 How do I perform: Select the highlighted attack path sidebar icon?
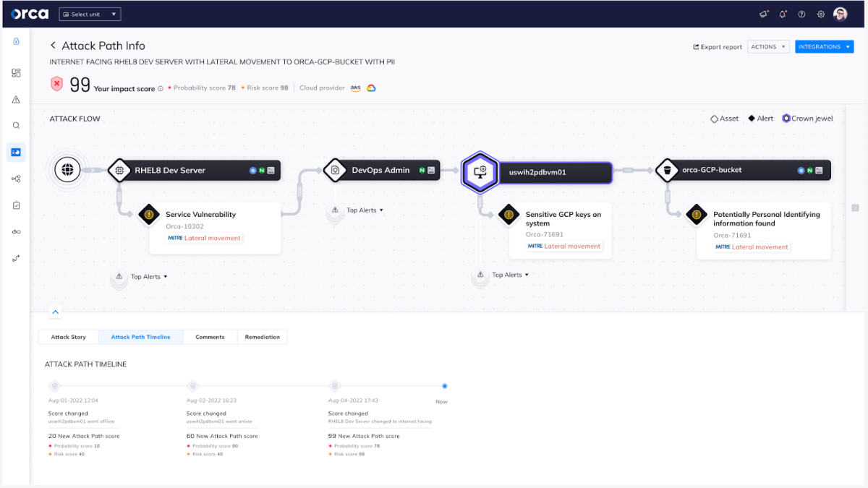(16, 152)
